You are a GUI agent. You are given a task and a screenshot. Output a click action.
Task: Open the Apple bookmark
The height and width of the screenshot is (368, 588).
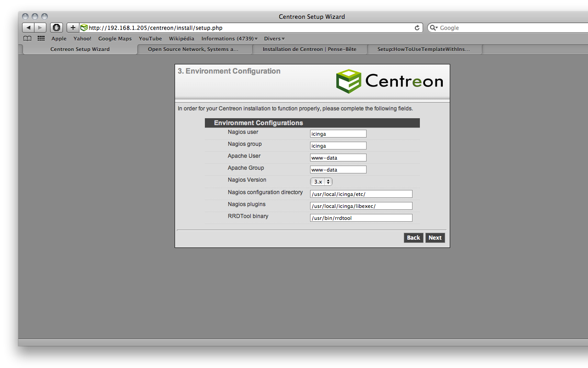tap(59, 39)
